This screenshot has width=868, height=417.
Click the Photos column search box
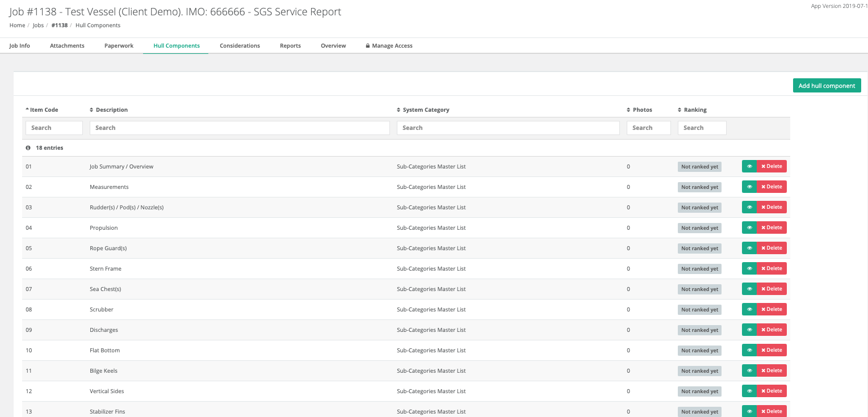tap(648, 128)
